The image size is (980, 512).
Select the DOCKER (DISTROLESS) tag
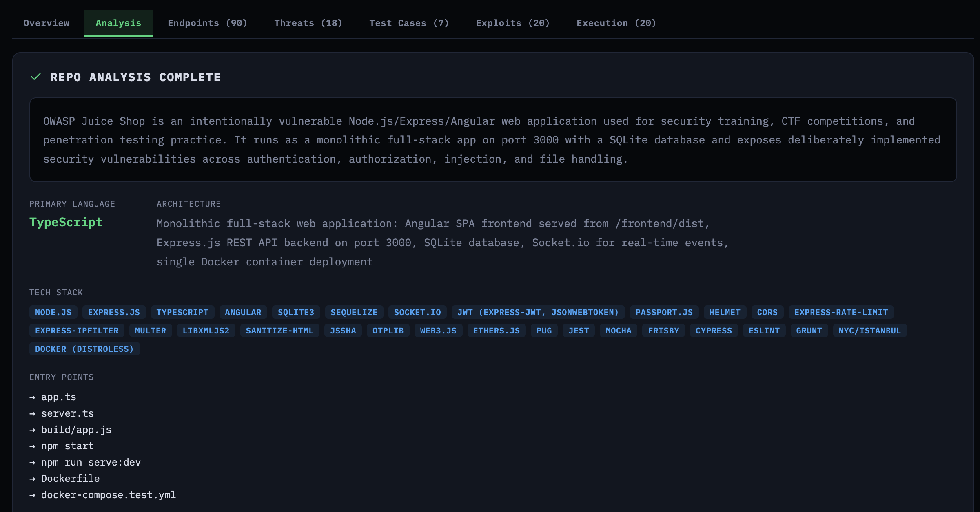pos(84,349)
